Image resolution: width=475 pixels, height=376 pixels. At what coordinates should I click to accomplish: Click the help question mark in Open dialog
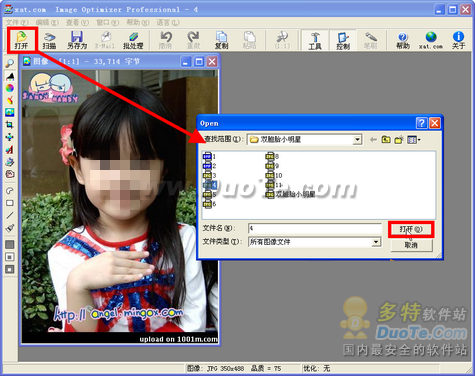coord(421,123)
